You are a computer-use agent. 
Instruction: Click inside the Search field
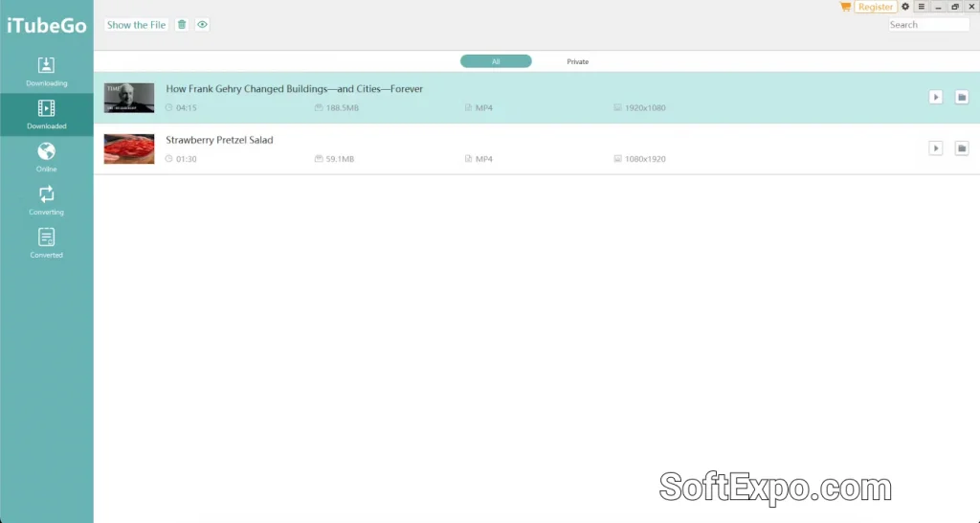coord(928,24)
